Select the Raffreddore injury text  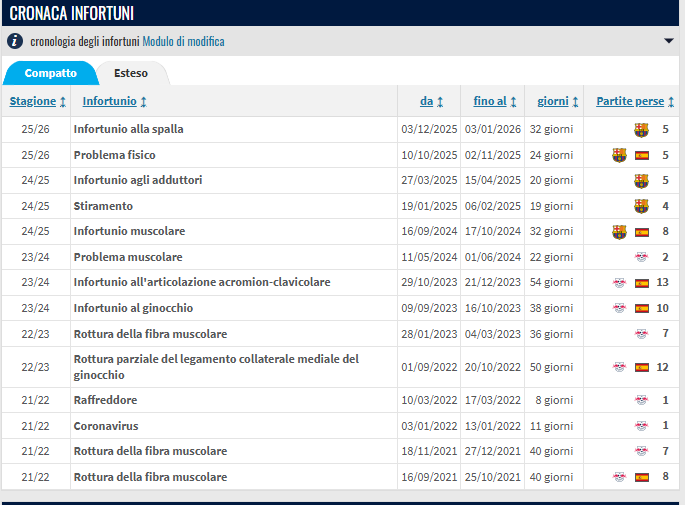tap(105, 400)
